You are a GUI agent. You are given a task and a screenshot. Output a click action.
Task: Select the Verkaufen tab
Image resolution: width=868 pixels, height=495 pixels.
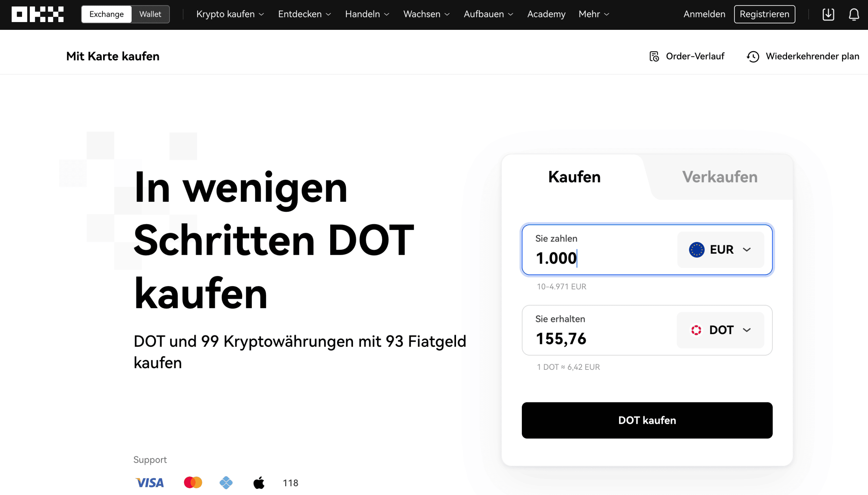click(x=719, y=177)
